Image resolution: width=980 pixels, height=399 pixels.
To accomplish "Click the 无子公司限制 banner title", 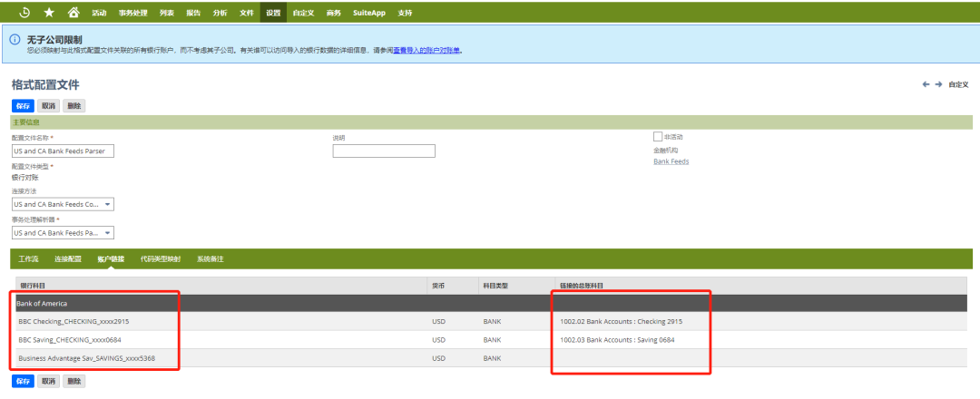I will [x=54, y=40].
